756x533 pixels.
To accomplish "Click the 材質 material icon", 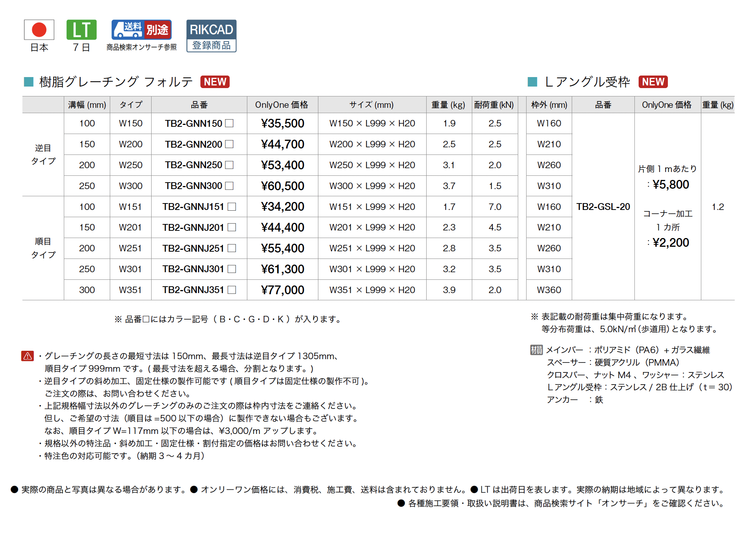I will [536, 350].
